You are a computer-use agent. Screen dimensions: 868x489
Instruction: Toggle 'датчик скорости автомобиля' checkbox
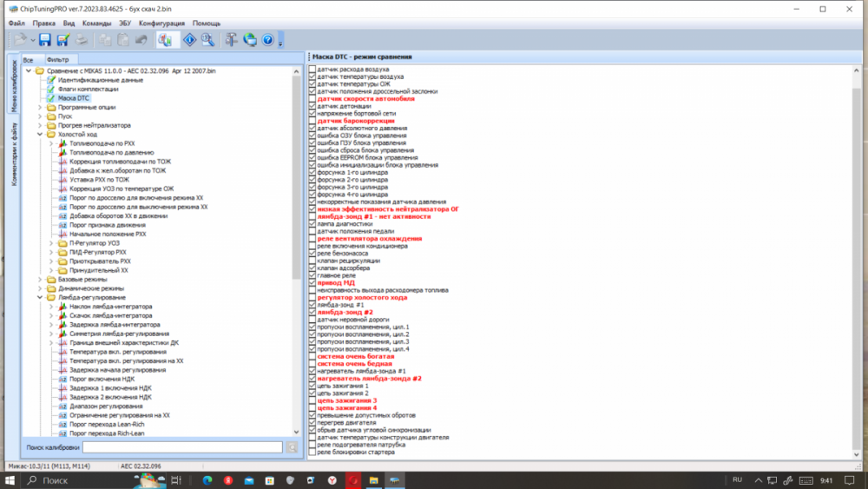[x=312, y=98]
